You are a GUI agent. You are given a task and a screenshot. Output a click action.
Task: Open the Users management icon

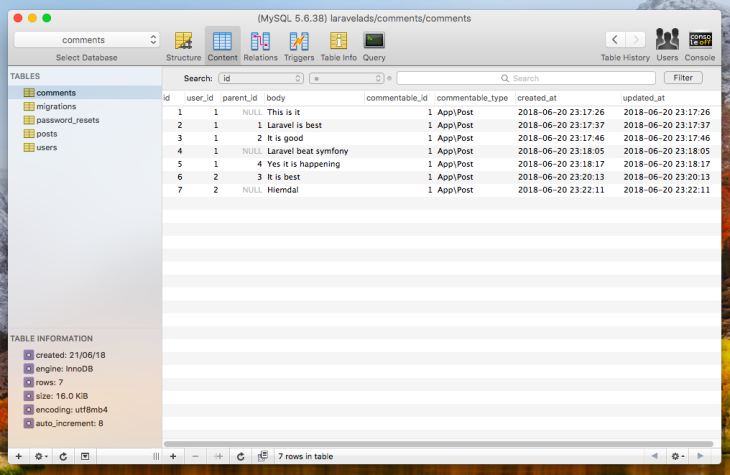point(666,40)
